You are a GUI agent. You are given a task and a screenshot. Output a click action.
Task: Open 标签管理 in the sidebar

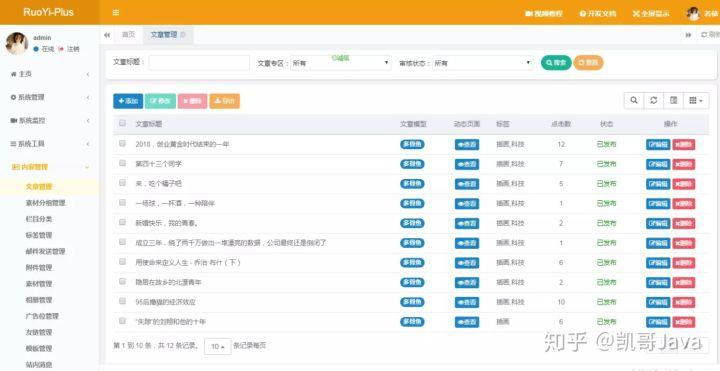click(39, 235)
